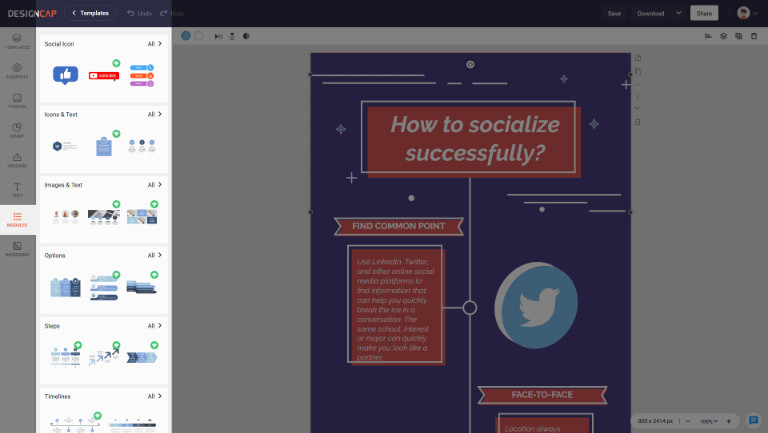Click the duplicate element icon

tap(739, 36)
